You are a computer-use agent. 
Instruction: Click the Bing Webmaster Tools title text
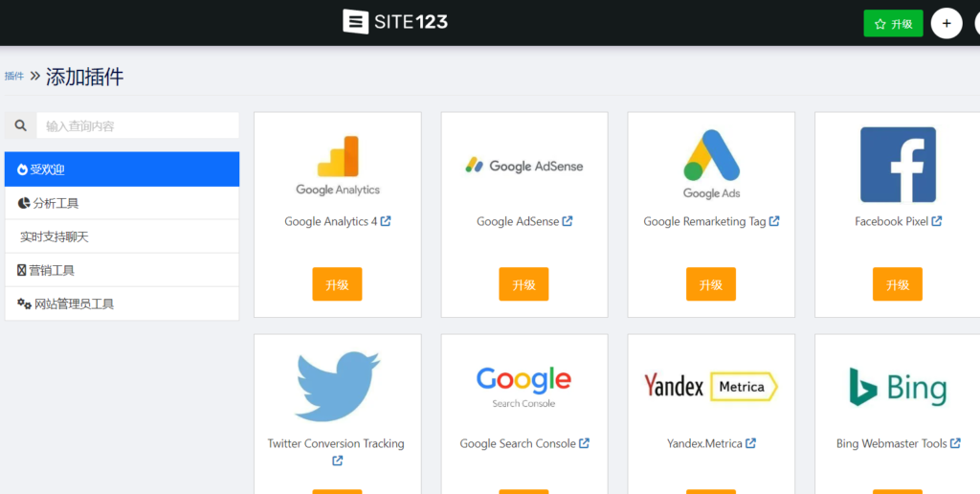pyautogui.click(x=891, y=443)
